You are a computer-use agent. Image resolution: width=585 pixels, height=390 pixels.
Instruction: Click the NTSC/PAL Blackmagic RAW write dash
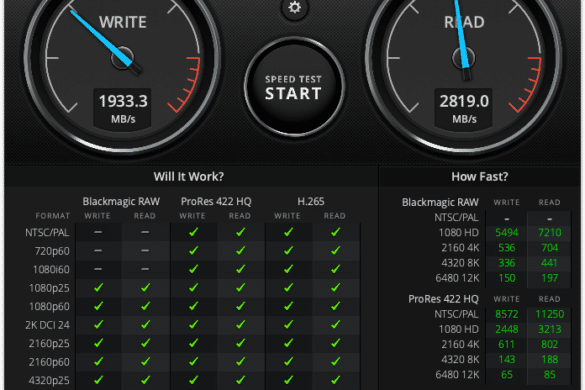pyautogui.click(x=98, y=232)
